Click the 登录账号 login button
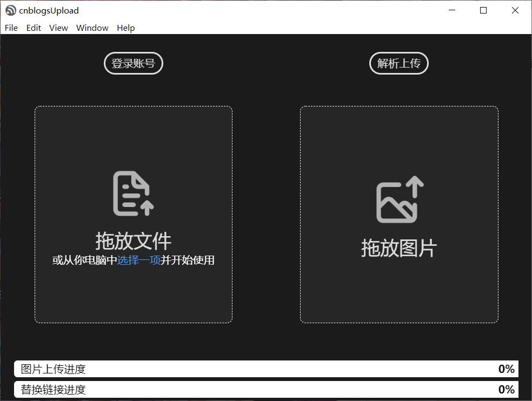The image size is (532, 401). [x=133, y=63]
